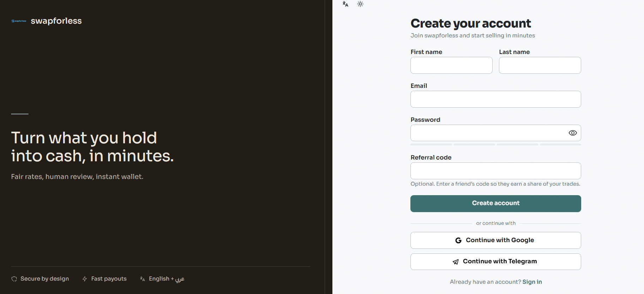
Task: Click the password strength meter bar
Action: pyautogui.click(x=496, y=144)
